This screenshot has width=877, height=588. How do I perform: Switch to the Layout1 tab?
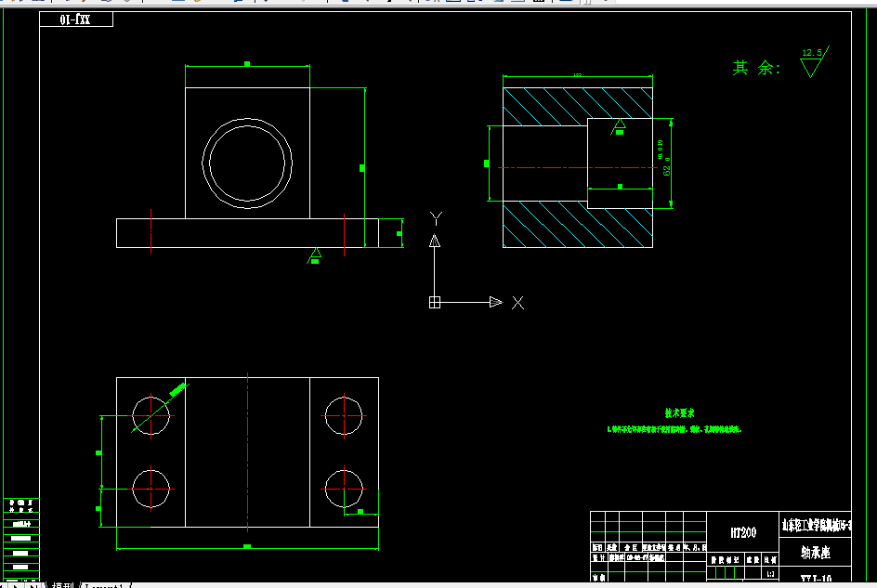pos(105,585)
